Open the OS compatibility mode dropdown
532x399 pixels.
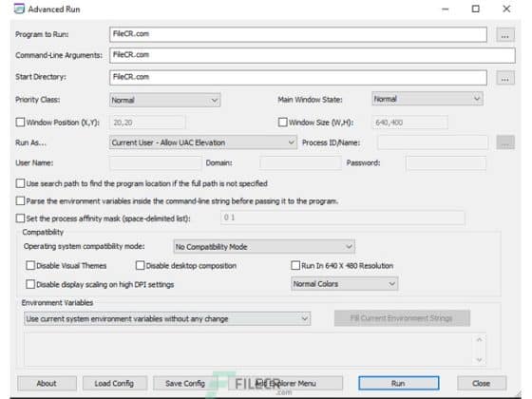264,247
